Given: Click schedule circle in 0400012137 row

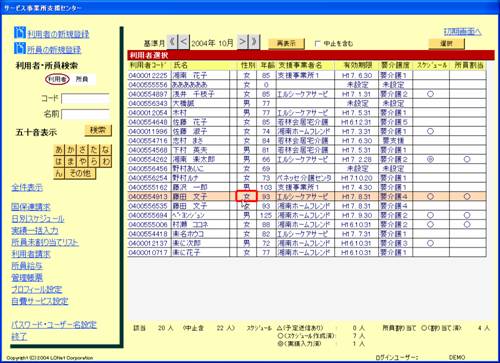Looking at the screenshot, I should click(430, 243).
